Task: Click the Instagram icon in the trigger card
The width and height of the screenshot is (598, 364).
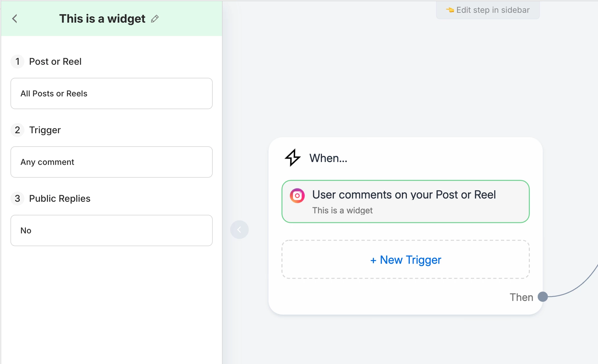Action: tap(297, 196)
